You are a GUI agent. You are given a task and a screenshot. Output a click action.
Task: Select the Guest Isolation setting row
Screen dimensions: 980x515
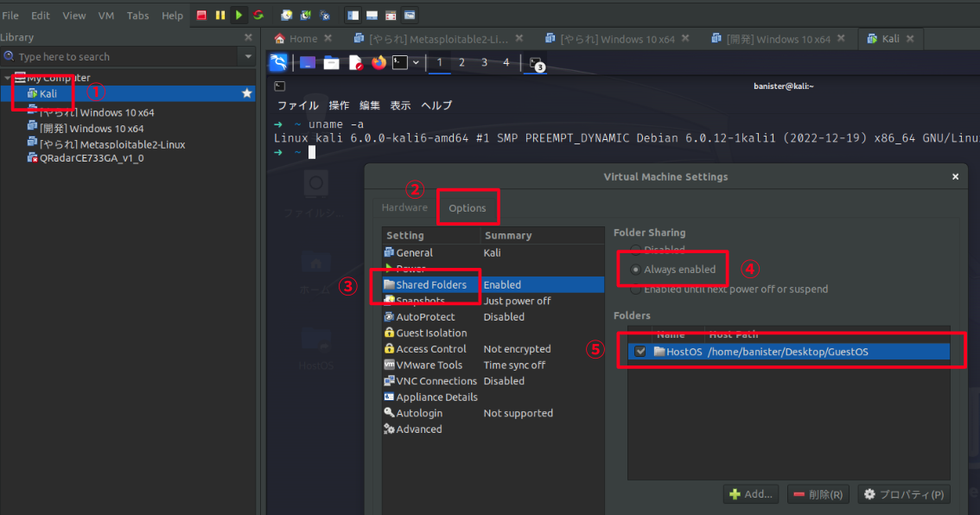point(493,334)
